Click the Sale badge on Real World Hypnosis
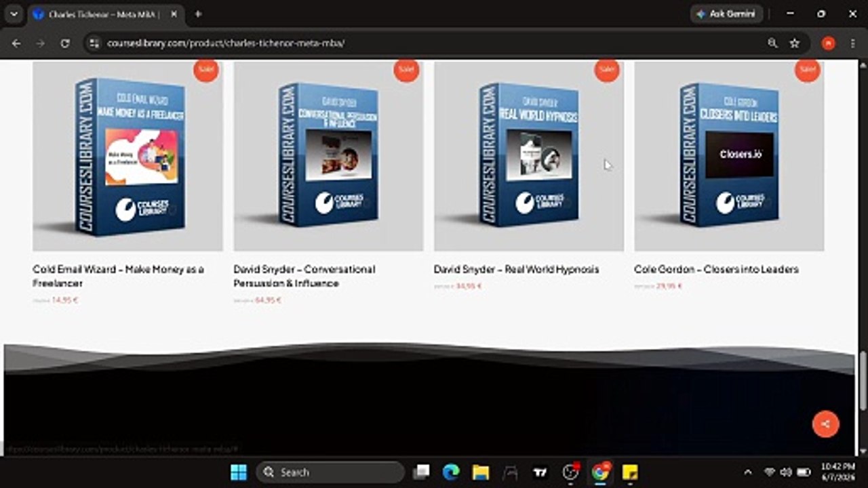The height and width of the screenshot is (488, 868). click(607, 69)
